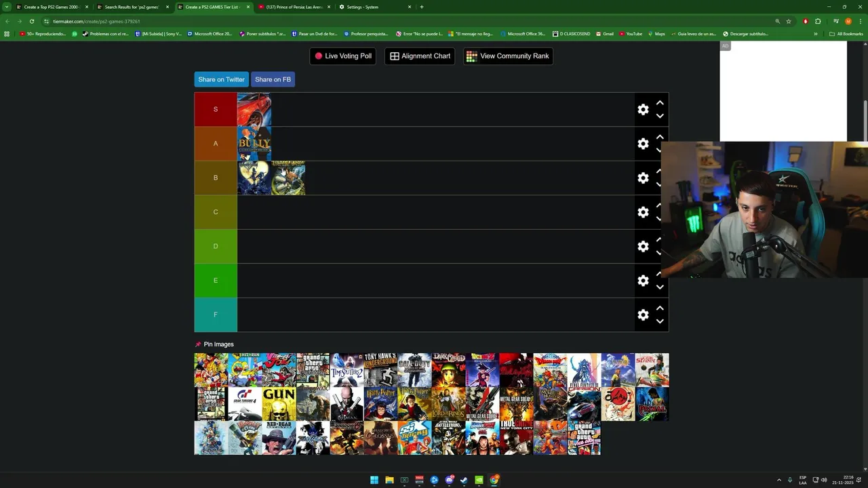This screenshot has height=488, width=868.
Task: Click the B tier label
Action: tap(216, 178)
